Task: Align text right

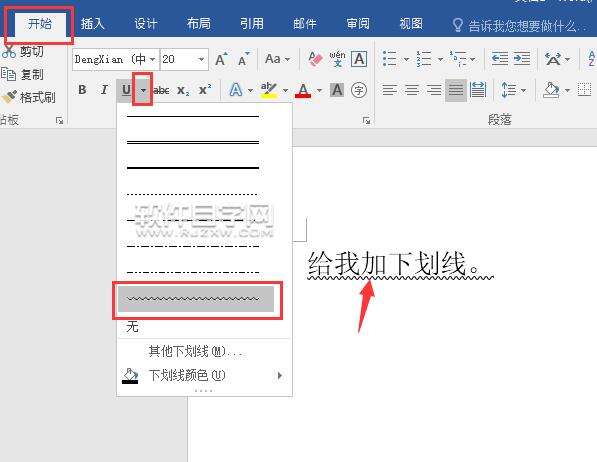Action: click(434, 90)
